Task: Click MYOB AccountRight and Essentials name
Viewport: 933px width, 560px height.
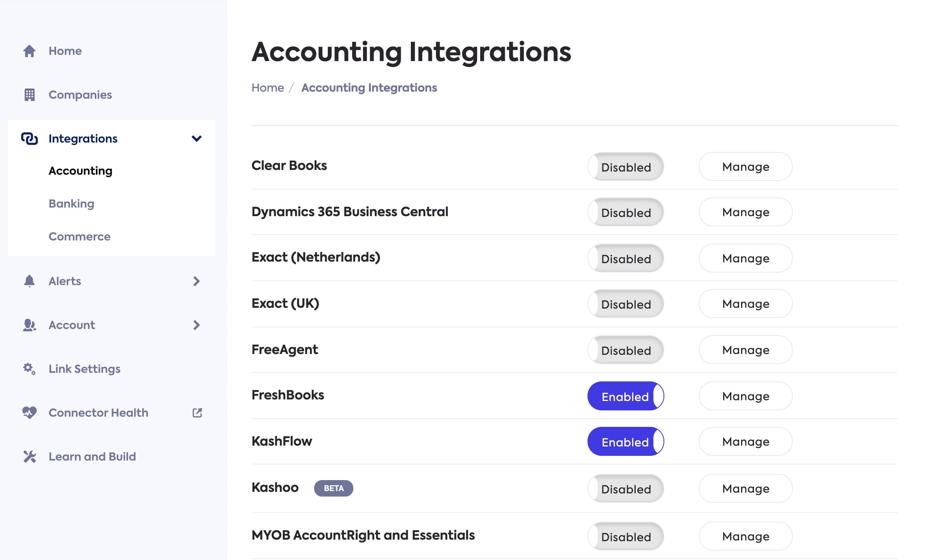Action: point(363,535)
